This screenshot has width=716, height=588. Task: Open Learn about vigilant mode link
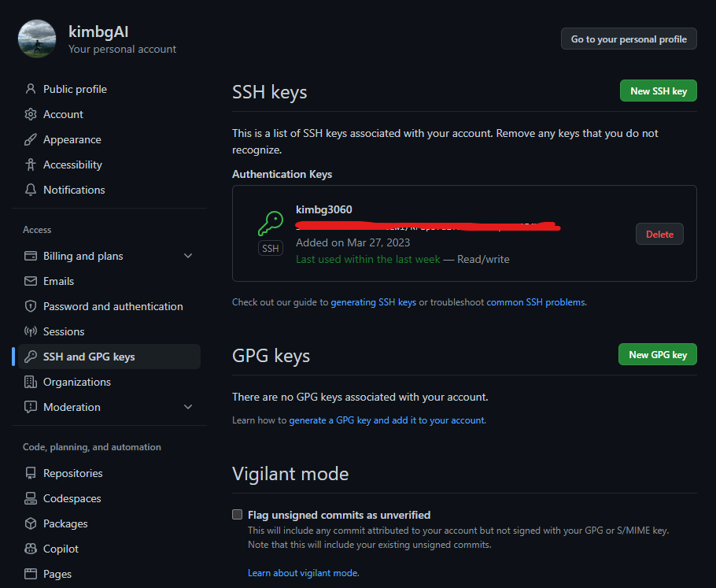point(302,572)
